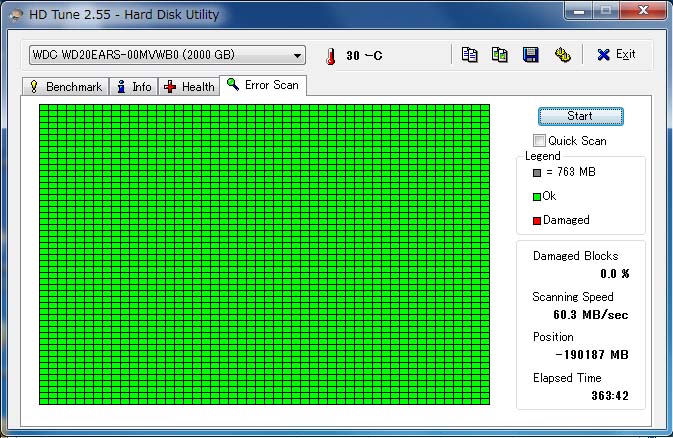
Task: Click the gray 763 MB legend swatch
Action: (537, 172)
